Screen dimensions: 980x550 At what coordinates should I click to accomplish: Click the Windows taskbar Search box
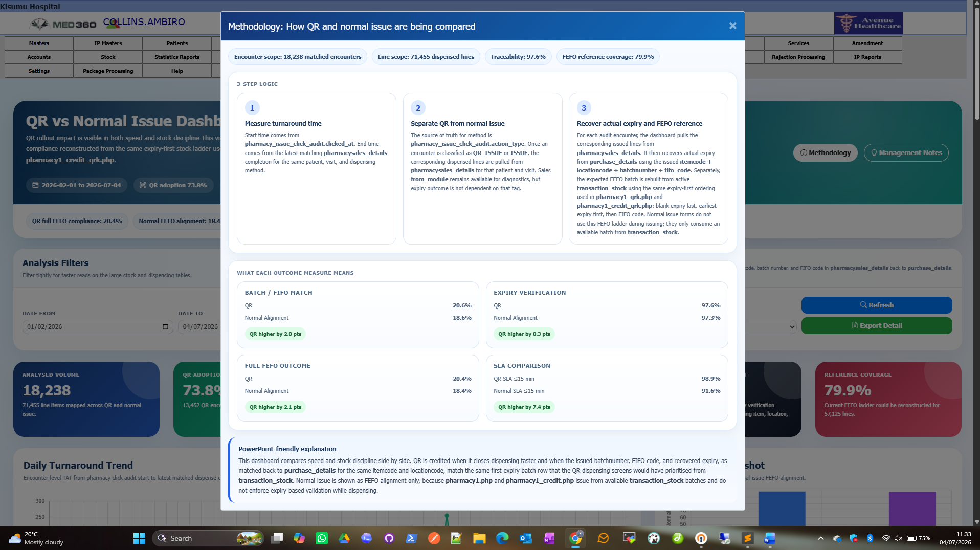pyautogui.click(x=208, y=538)
